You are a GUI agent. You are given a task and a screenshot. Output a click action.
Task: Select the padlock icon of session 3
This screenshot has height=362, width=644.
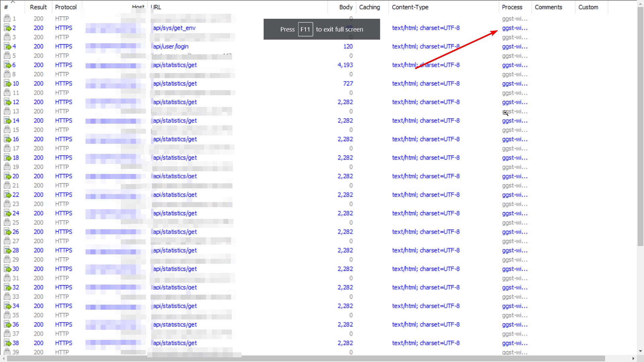7,37
